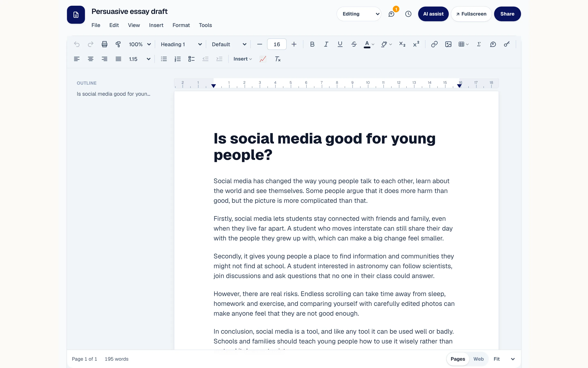Increase indent

pyautogui.click(x=219, y=59)
